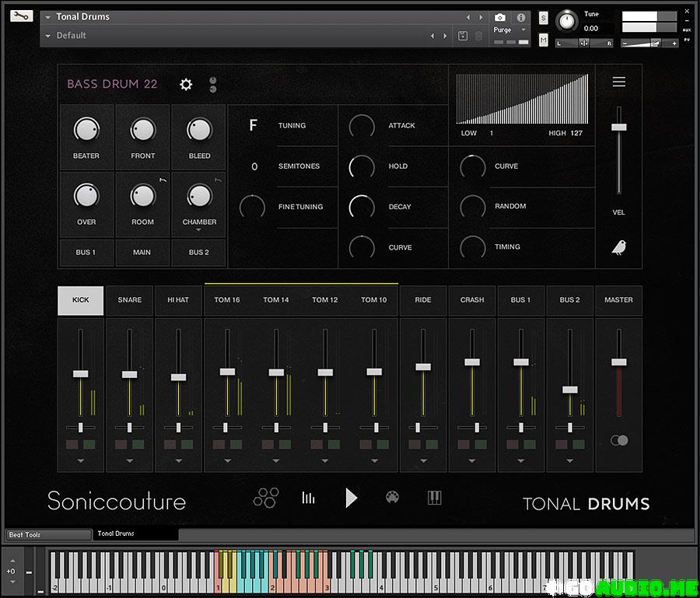Open the MIDI connector icon page

[392, 498]
